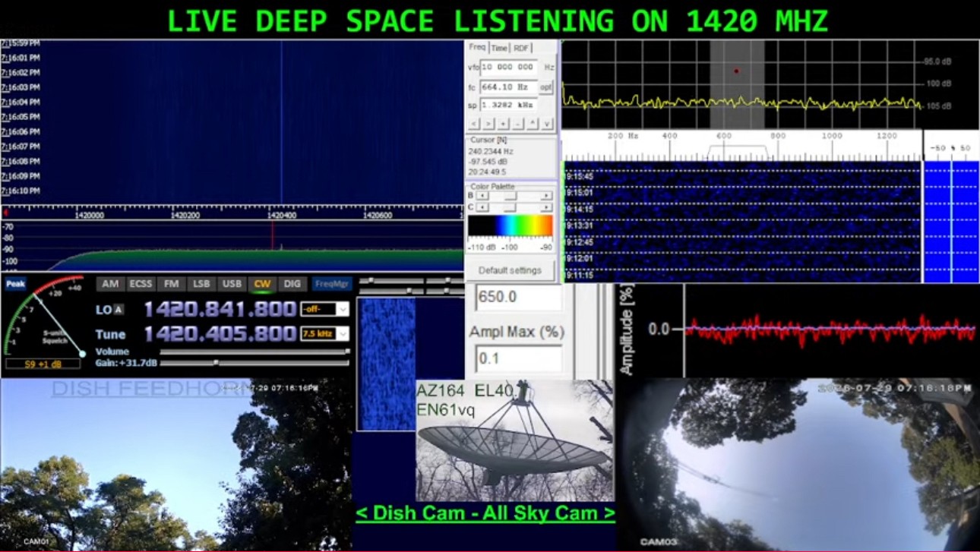The width and height of the screenshot is (980, 552).
Task: Click the Dish Cam - All Sky Cam link
Action: [x=485, y=513]
